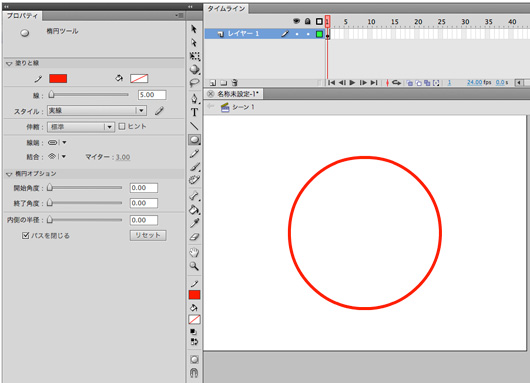This screenshot has height=383, width=530.
Task: Click the シーン 1 breadcrumb
Action: pos(243,107)
